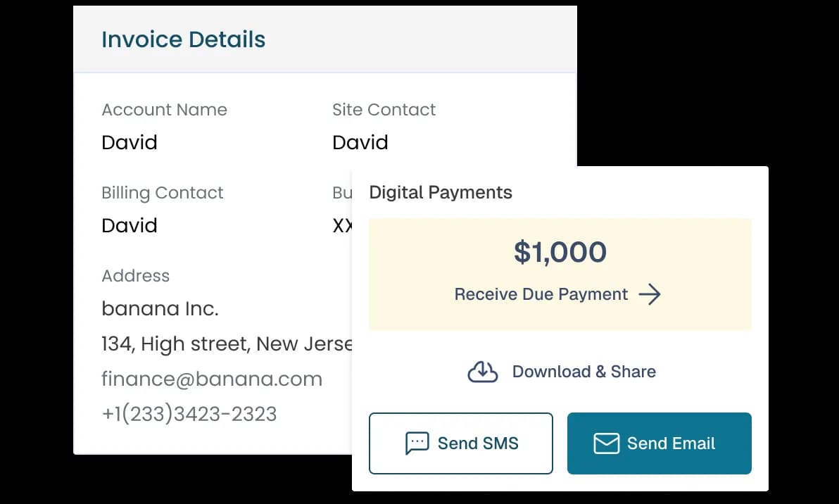Click the cloud download icon

pyautogui.click(x=483, y=372)
